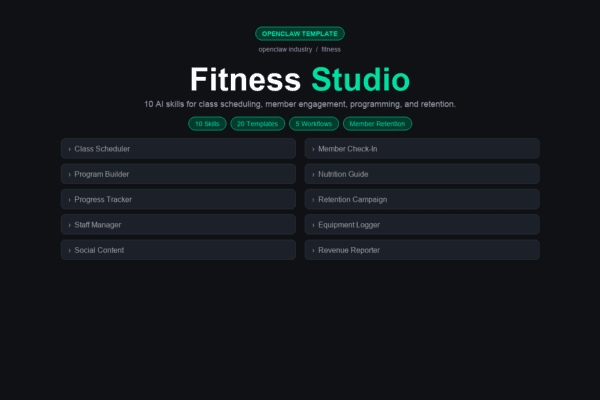This screenshot has height=400, width=600.
Task: Click the OPENCLAW TEMPLATE badge
Action: click(300, 34)
